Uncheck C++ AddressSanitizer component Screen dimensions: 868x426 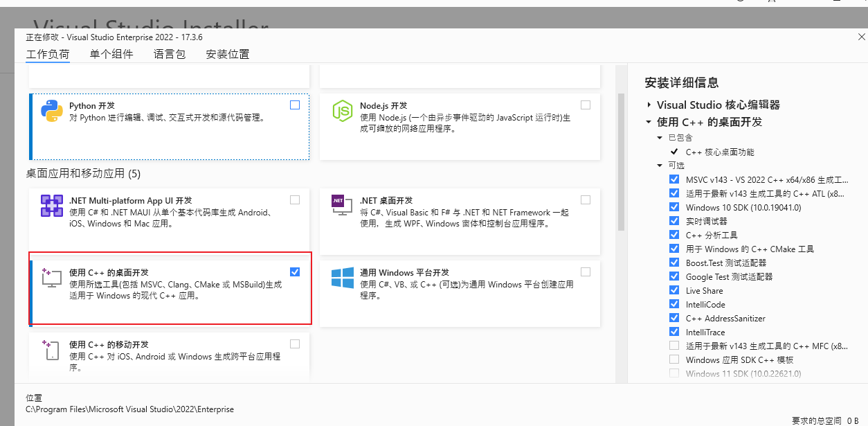pos(674,318)
